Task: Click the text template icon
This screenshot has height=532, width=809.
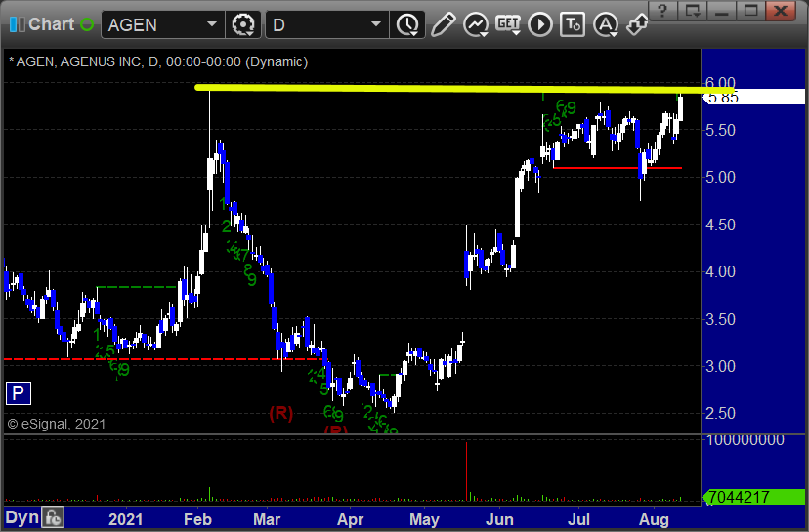Action: click(x=573, y=24)
